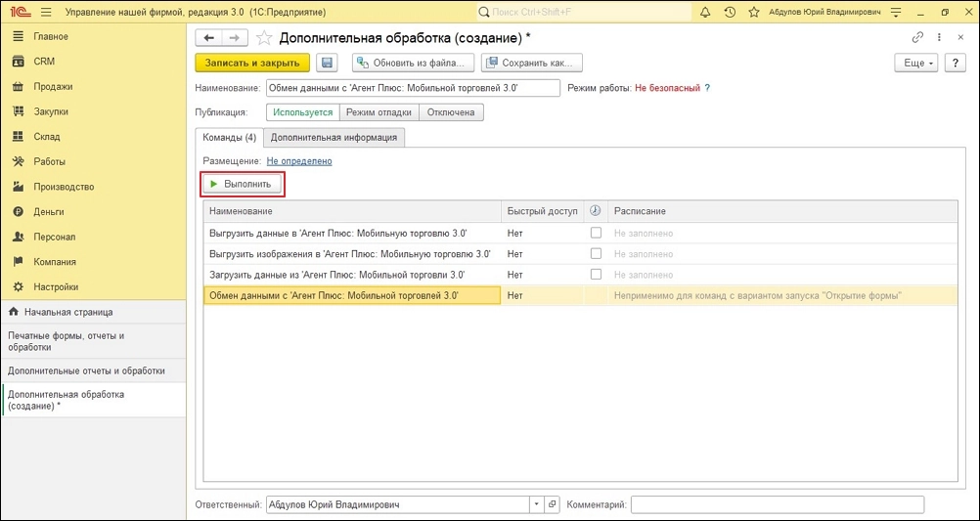980x521 pixels.
Task: Open Продажи section in sidebar
Action: 93,86
